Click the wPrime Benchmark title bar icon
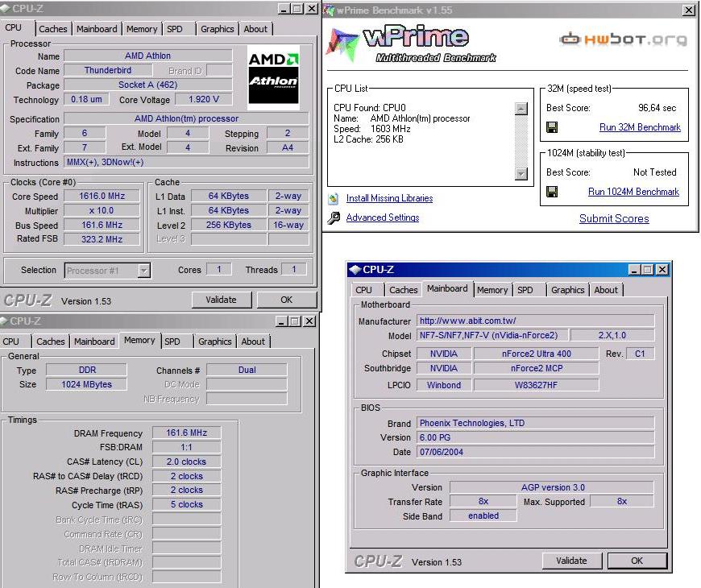Image resolution: width=701 pixels, height=588 pixels. 329,10
